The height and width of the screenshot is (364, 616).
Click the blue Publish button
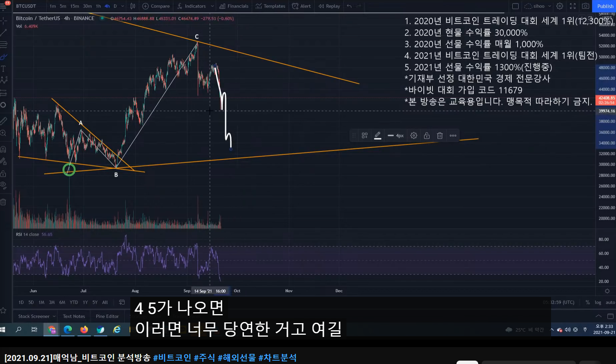click(605, 6)
